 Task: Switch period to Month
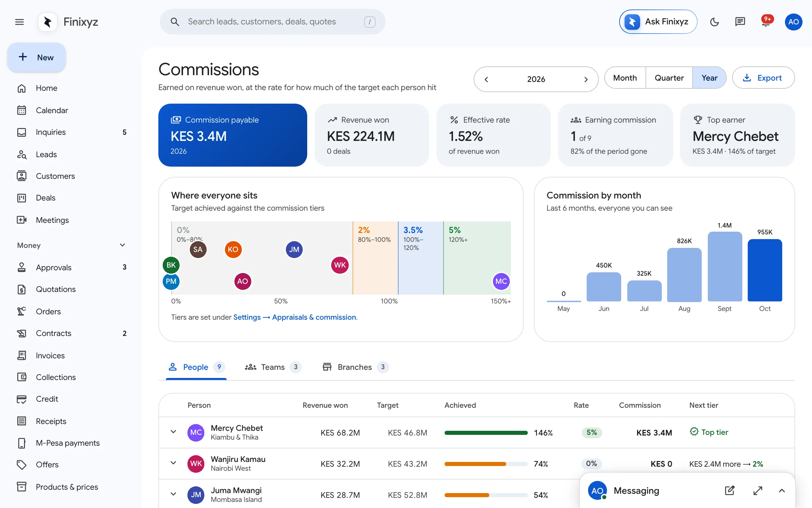pos(625,78)
